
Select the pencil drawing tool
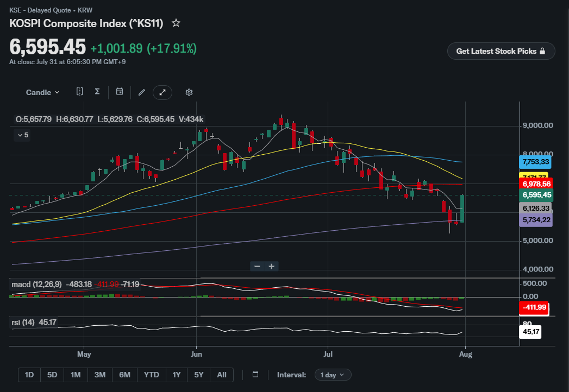[141, 92]
